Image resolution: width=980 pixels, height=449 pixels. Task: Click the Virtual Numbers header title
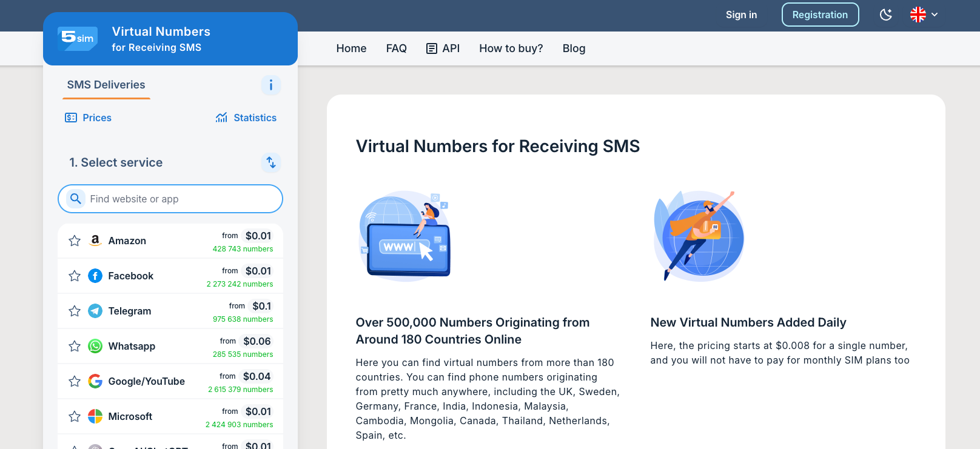(161, 32)
